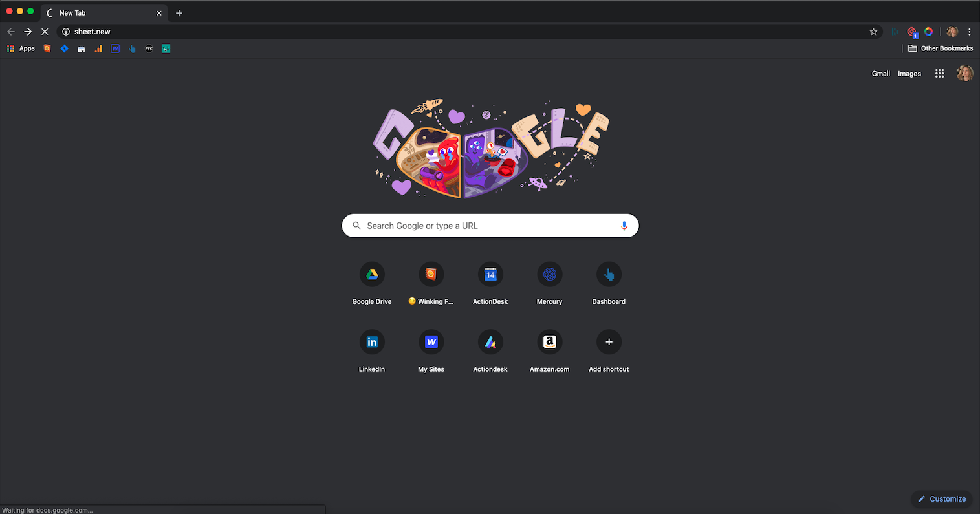
Task: Select the New Tab tab
Action: [103, 13]
